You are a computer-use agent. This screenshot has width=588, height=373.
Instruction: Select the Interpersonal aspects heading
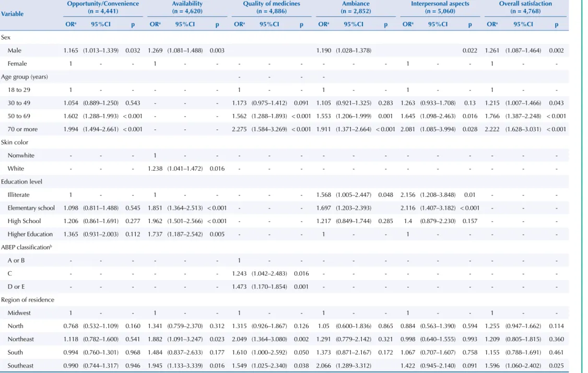pos(440,4)
